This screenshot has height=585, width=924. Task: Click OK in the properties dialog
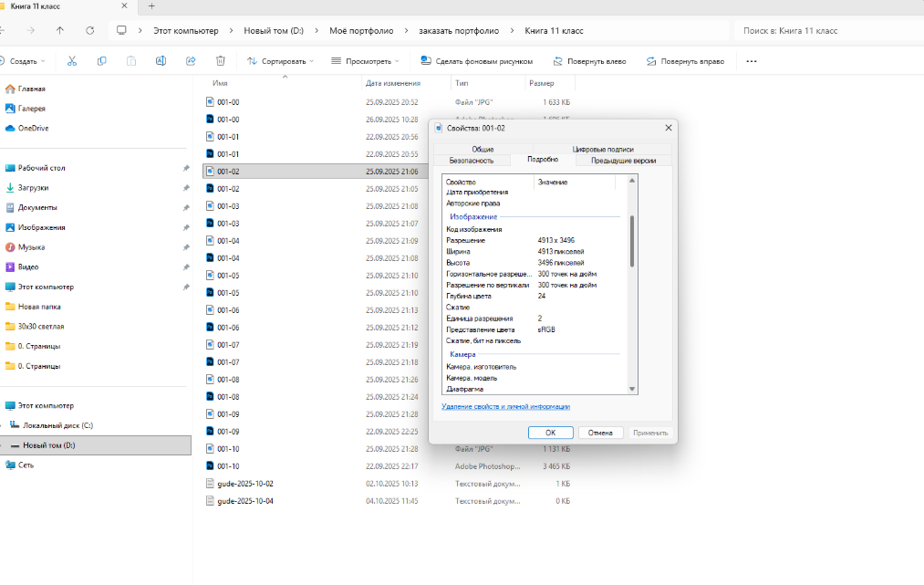pos(550,433)
